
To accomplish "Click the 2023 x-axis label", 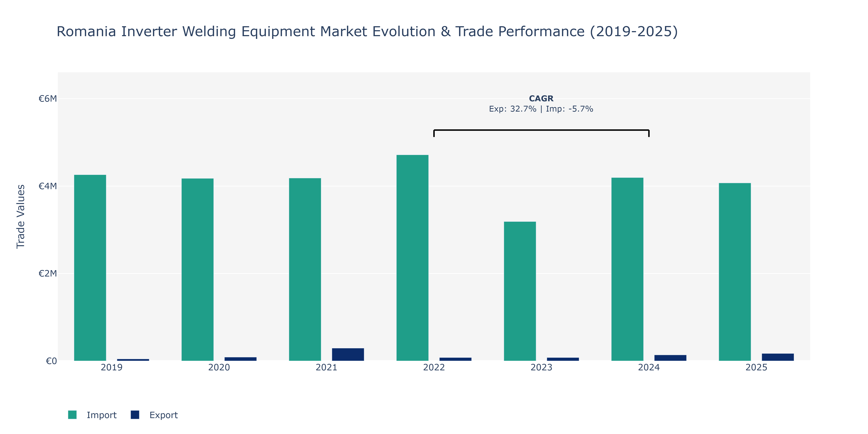I will click(x=541, y=367).
